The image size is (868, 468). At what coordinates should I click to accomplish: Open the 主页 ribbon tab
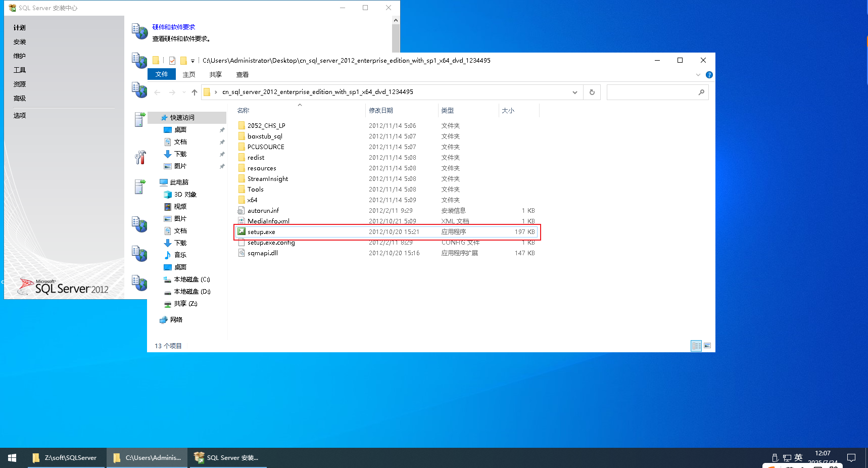[189, 74]
